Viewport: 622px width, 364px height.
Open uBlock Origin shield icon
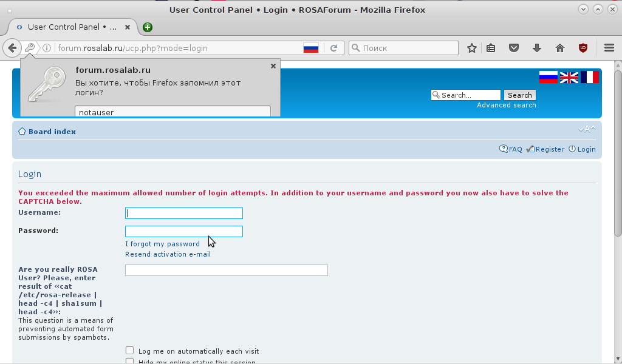[x=583, y=49]
